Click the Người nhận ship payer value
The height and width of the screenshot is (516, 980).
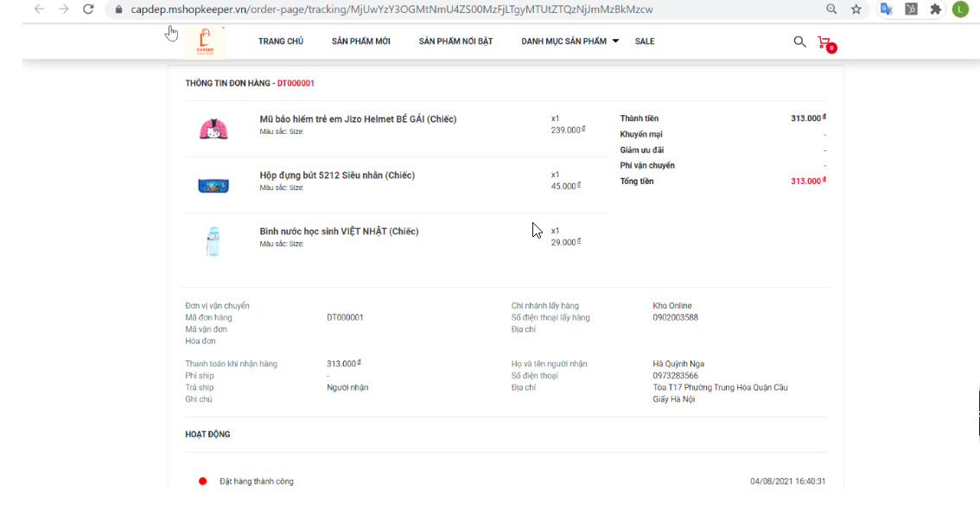[347, 387]
